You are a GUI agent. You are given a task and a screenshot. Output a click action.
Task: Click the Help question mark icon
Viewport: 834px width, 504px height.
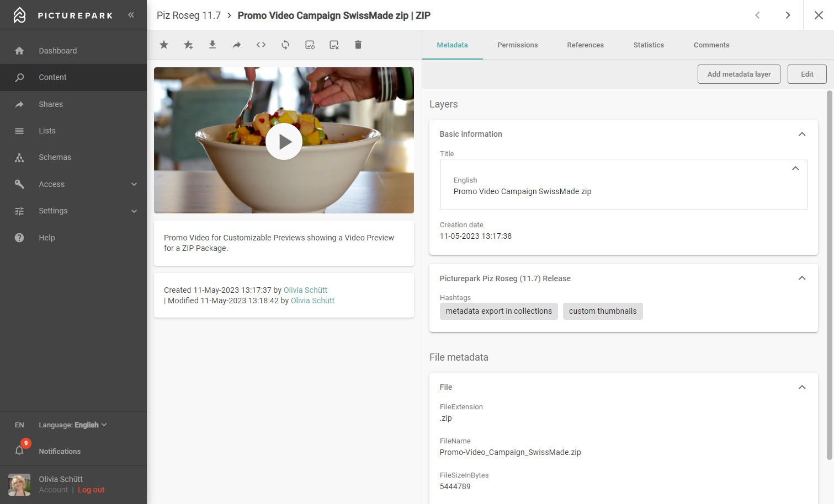(x=19, y=238)
